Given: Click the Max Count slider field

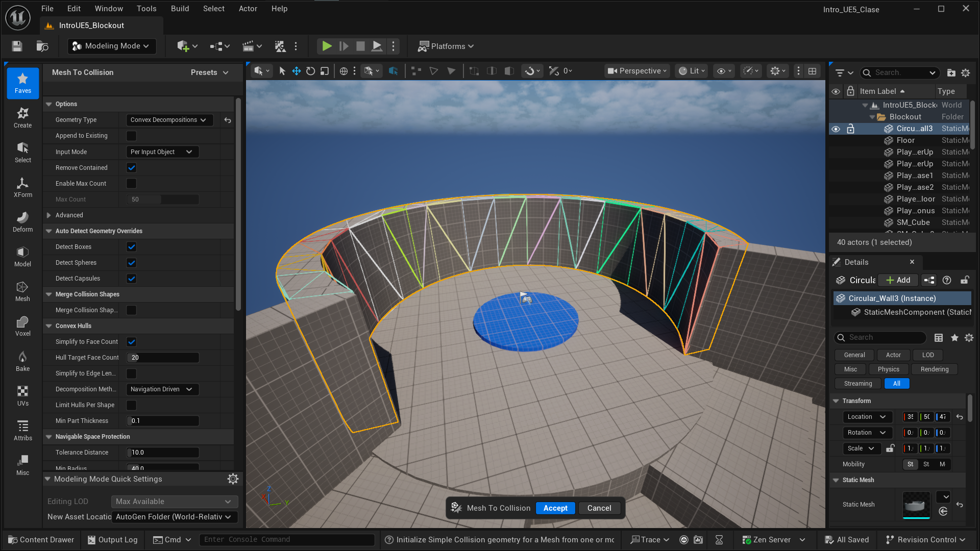Looking at the screenshot, I should coord(162,199).
